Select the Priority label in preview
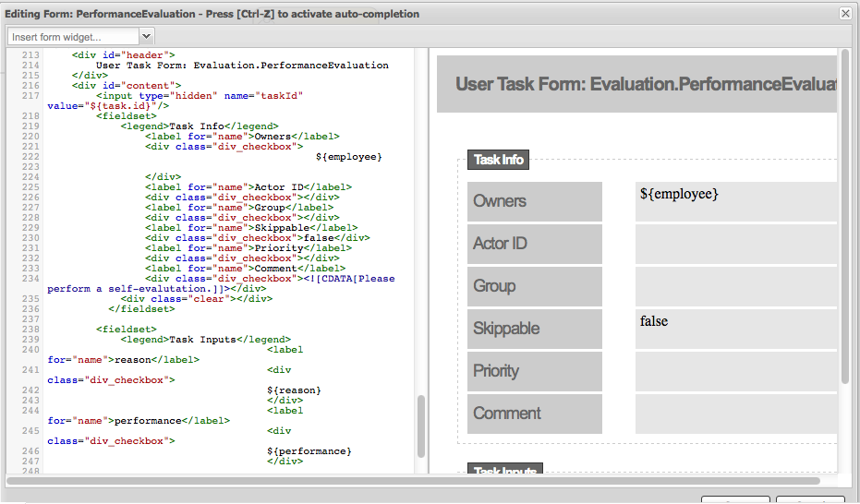860x504 pixels. point(534,371)
